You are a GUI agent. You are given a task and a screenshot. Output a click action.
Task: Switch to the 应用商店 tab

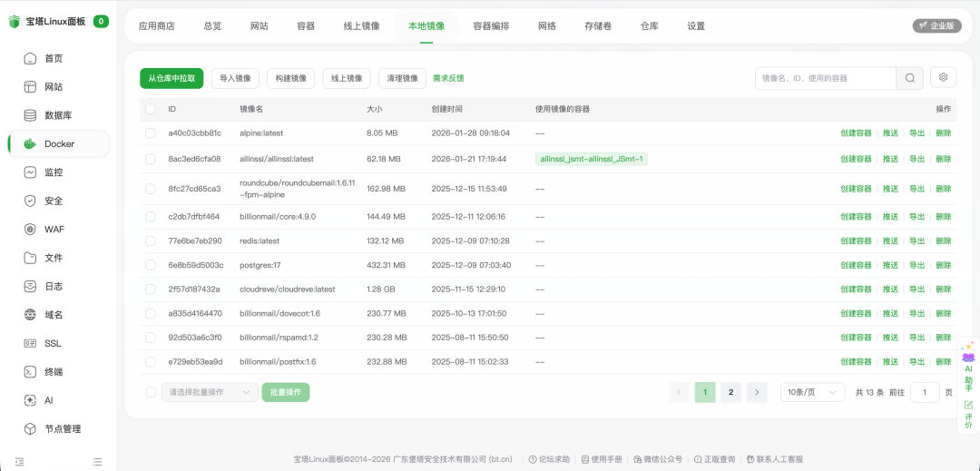157,26
